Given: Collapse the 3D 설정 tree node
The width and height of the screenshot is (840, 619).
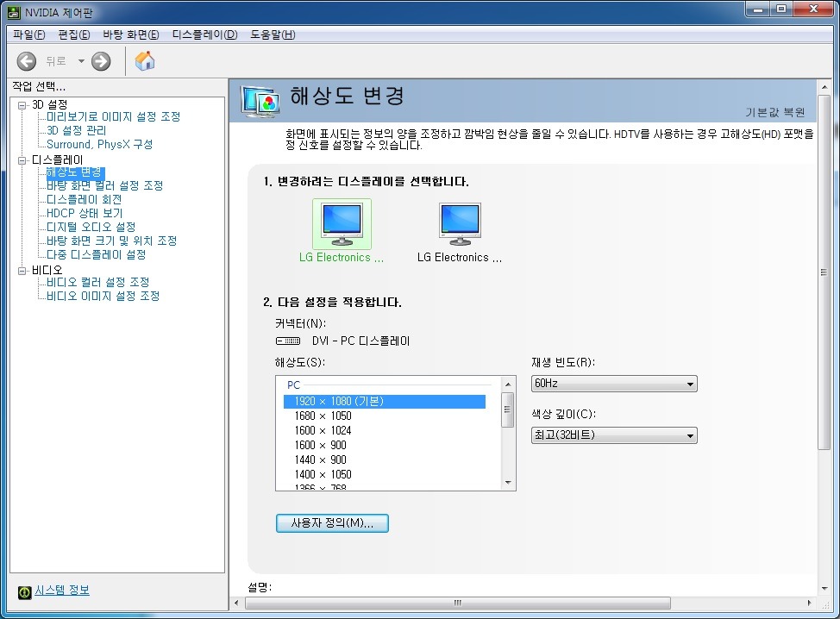Looking at the screenshot, I should [x=22, y=104].
